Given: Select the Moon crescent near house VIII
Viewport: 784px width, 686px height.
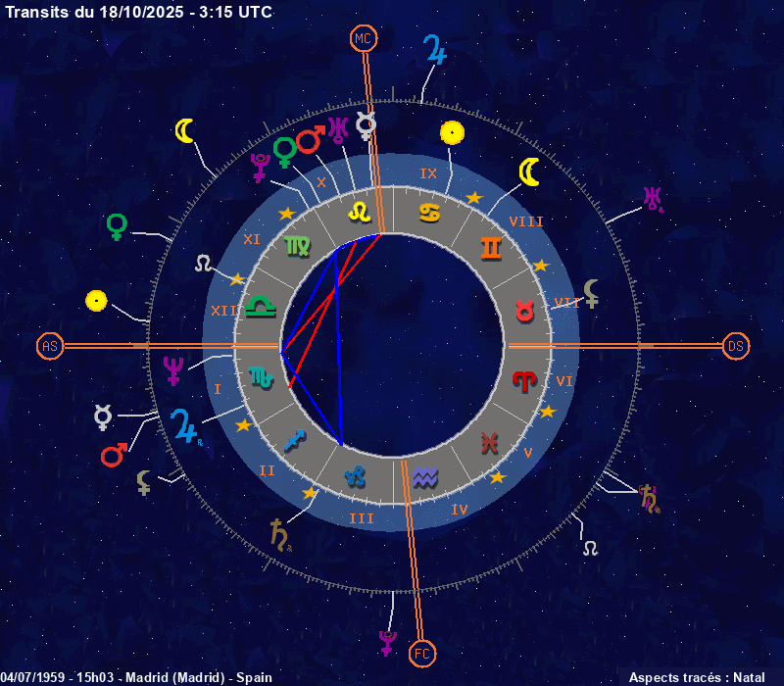Looking at the screenshot, I should pos(529,171).
